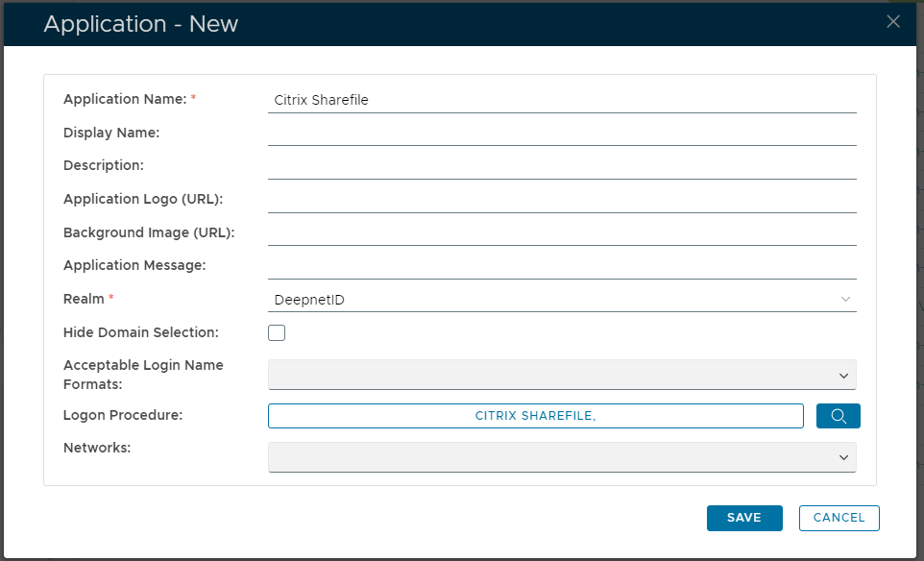Click the "Networks:" label text
The width and height of the screenshot is (924, 561).
click(96, 448)
